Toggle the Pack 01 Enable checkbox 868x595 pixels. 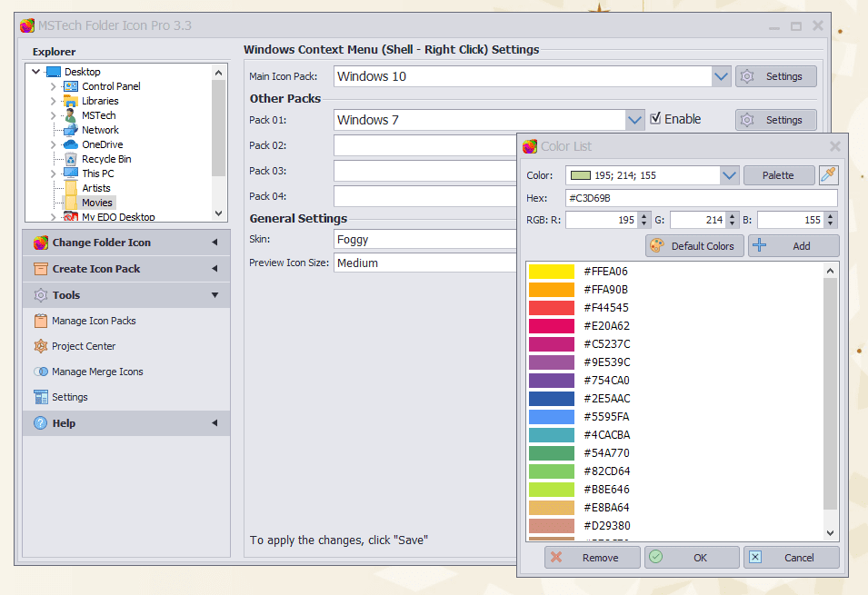[x=656, y=119]
